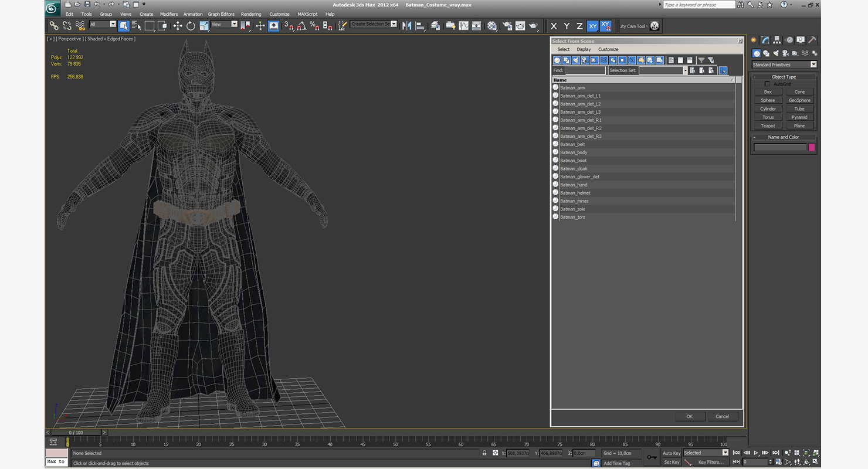The width and height of the screenshot is (868, 469).
Task: Toggle the Percent Snap icon
Action: [314, 26]
